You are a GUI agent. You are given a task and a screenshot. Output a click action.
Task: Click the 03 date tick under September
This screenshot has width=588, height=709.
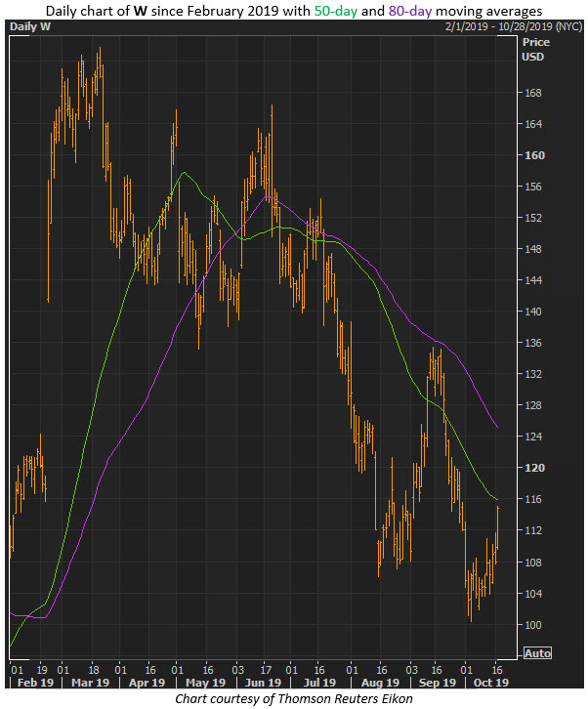[x=411, y=670]
